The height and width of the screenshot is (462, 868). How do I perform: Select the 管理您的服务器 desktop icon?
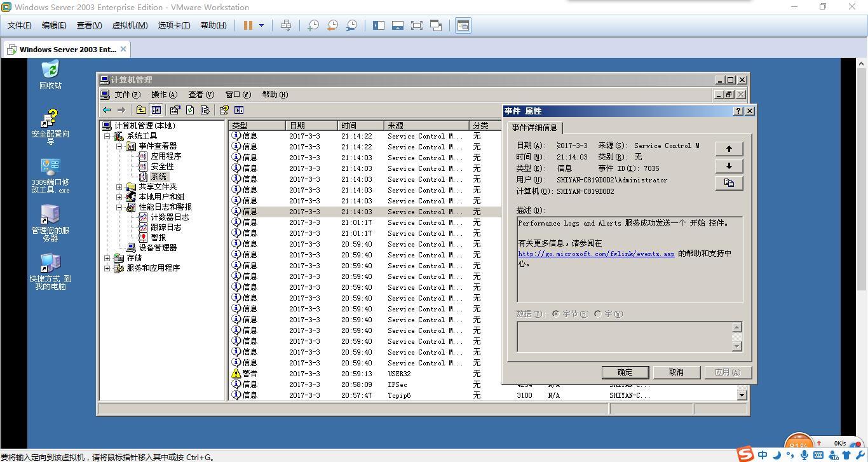[50, 223]
